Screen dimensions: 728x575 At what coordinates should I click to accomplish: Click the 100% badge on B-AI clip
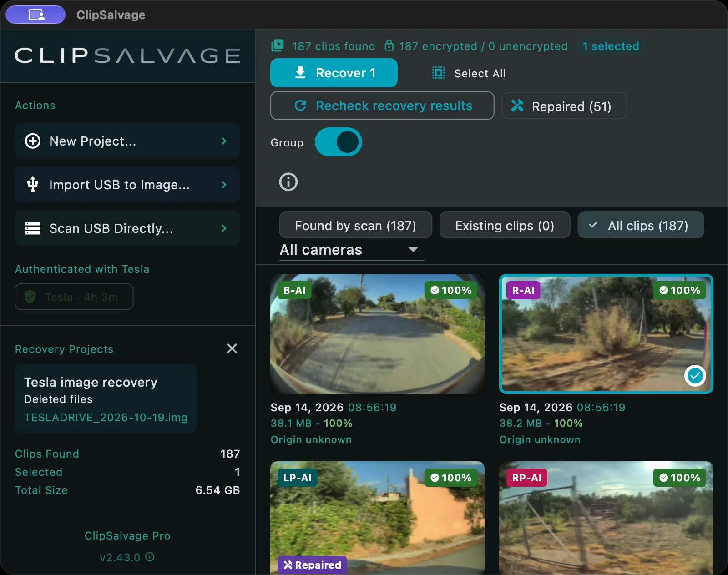point(451,290)
